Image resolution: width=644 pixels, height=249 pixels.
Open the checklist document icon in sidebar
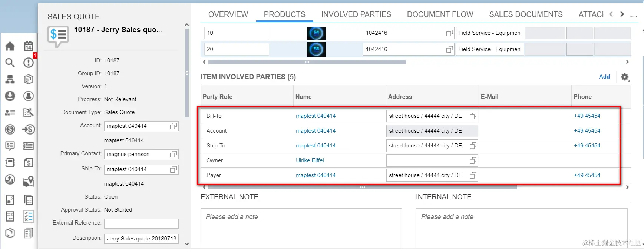click(10, 200)
